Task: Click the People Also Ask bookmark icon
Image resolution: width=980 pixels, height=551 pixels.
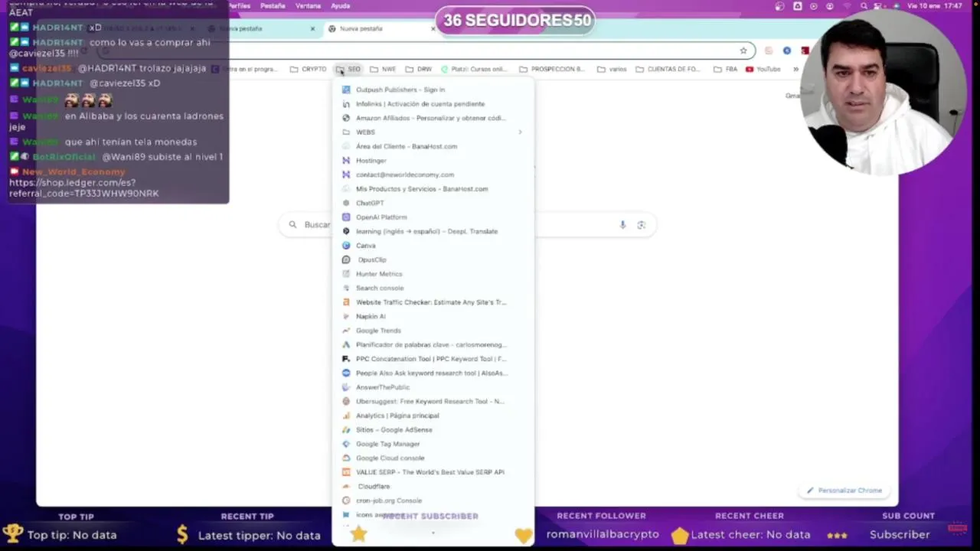Action: (x=346, y=373)
